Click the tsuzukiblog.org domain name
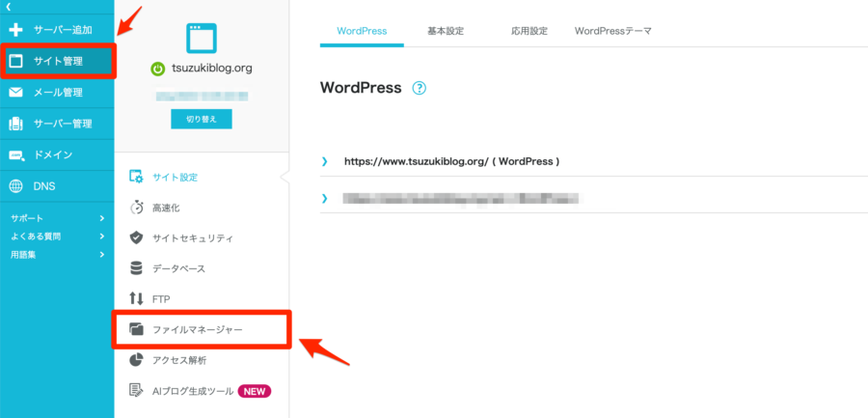The height and width of the screenshot is (418, 868). pos(212,69)
